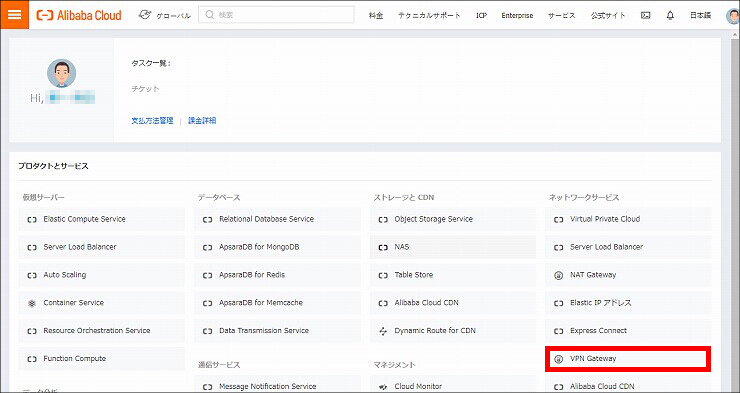Click the 仮想サーバー category heading
Image resolution: width=740 pixels, height=393 pixels.
(43, 198)
